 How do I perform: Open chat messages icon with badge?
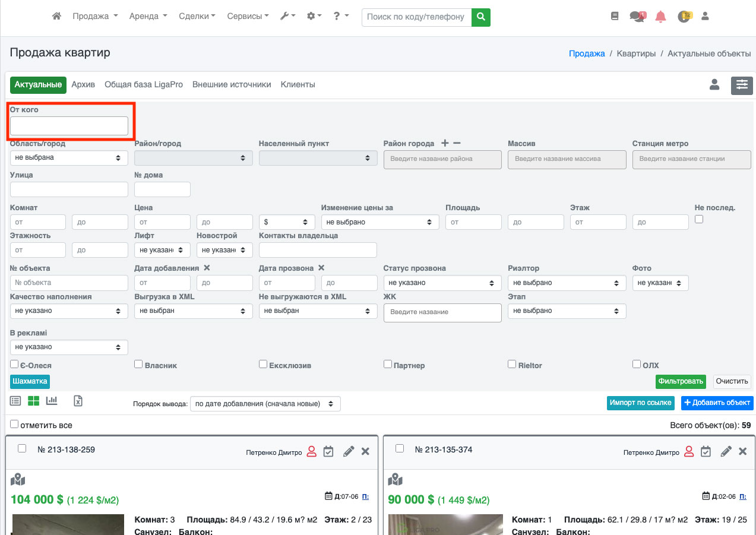click(x=637, y=17)
